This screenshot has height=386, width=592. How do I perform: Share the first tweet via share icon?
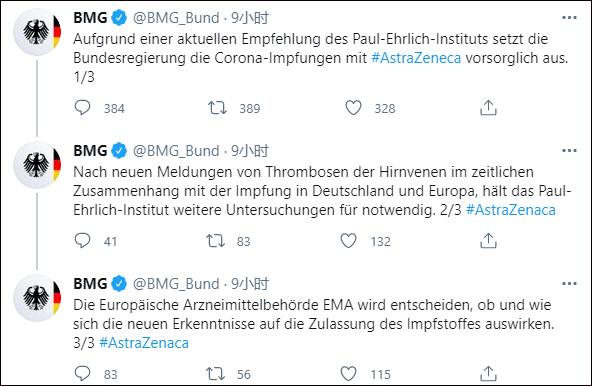pos(488,108)
